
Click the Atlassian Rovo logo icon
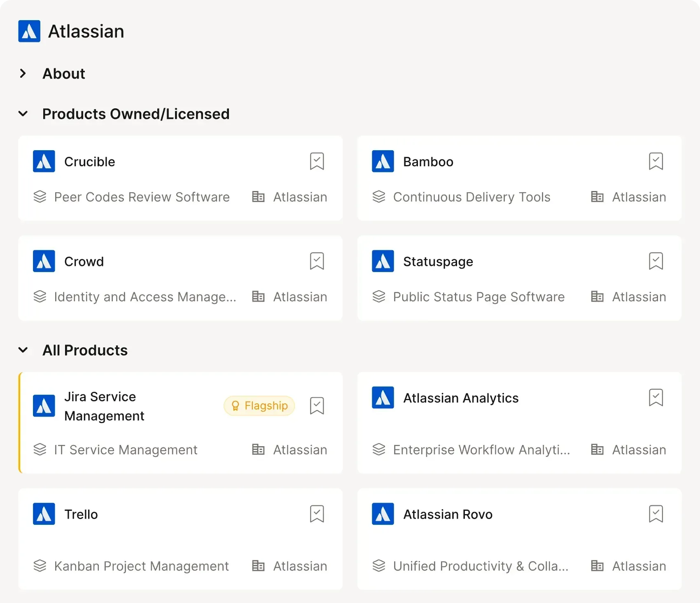click(383, 514)
